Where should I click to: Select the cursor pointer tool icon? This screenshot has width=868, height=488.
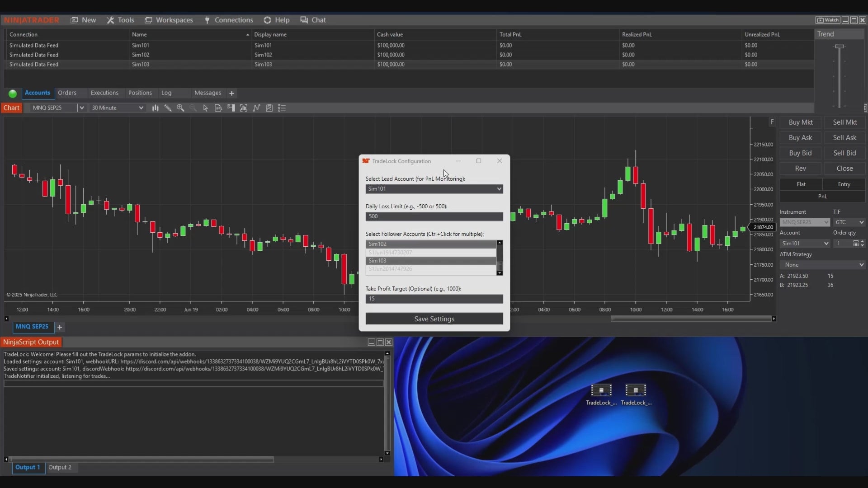205,108
